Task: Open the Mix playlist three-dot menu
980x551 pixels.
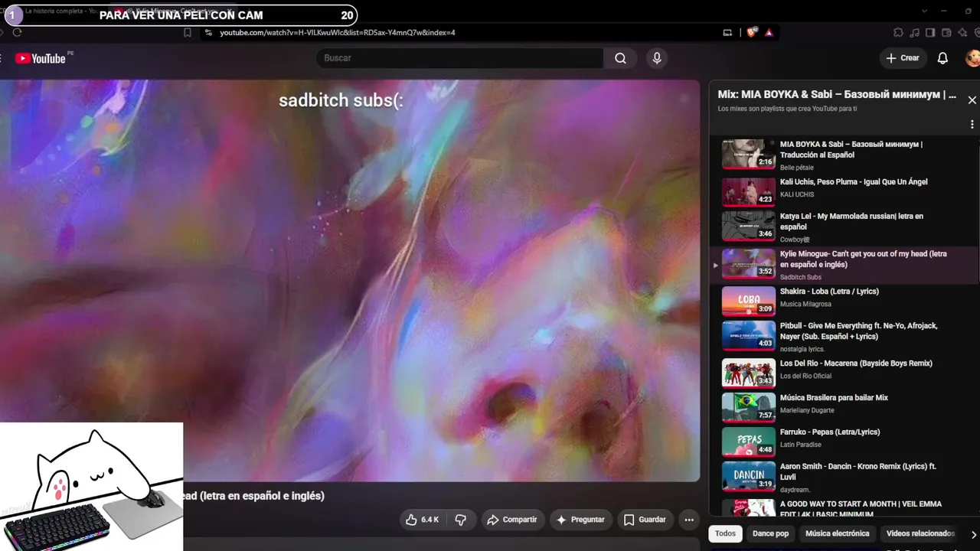Action: pyautogui.click(x=972, y=124)
